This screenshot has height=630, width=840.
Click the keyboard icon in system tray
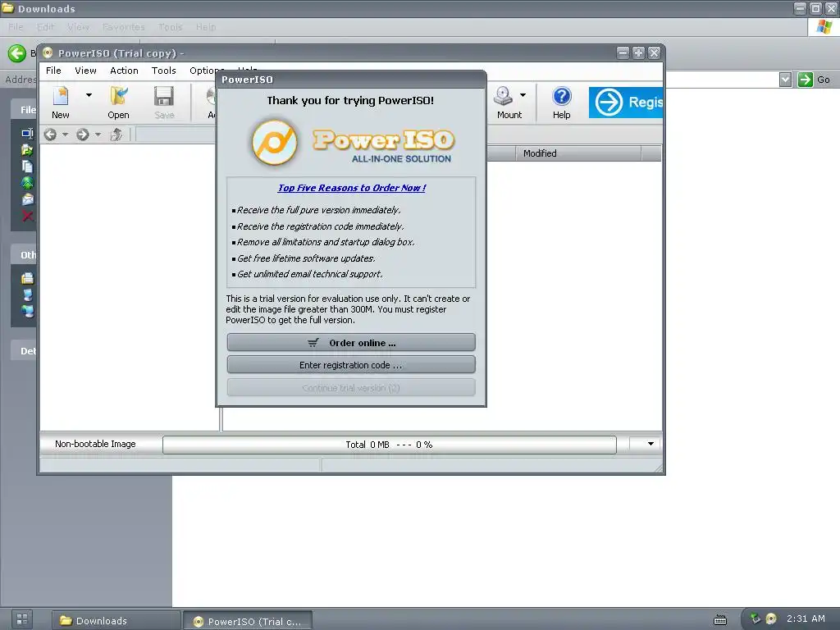[x=720, y=620]
